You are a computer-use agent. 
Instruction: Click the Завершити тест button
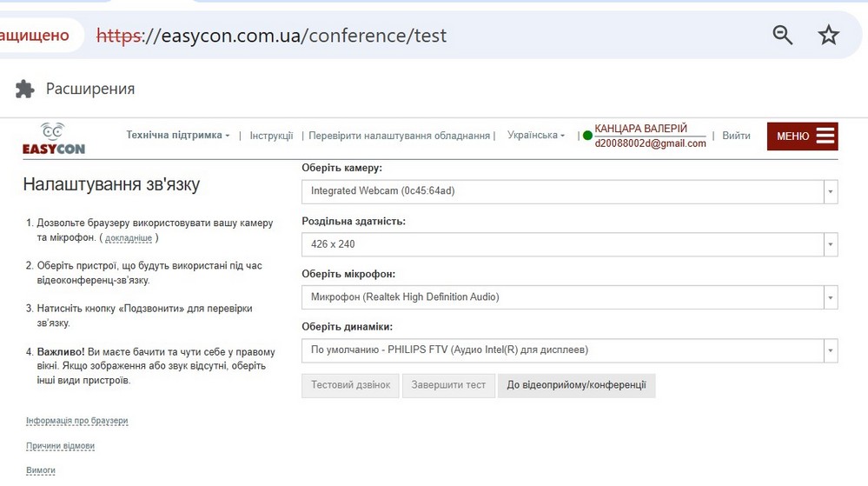coord(448,385)
